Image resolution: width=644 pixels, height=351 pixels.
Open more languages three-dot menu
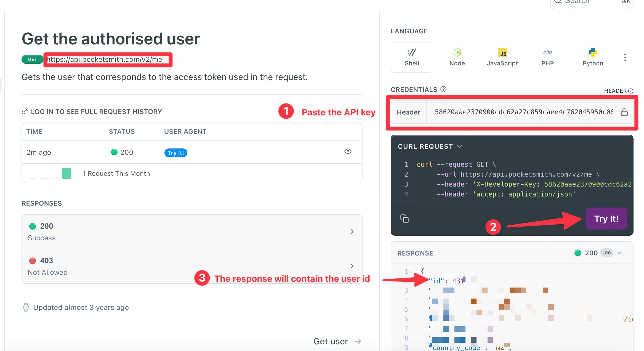point(625,57)
